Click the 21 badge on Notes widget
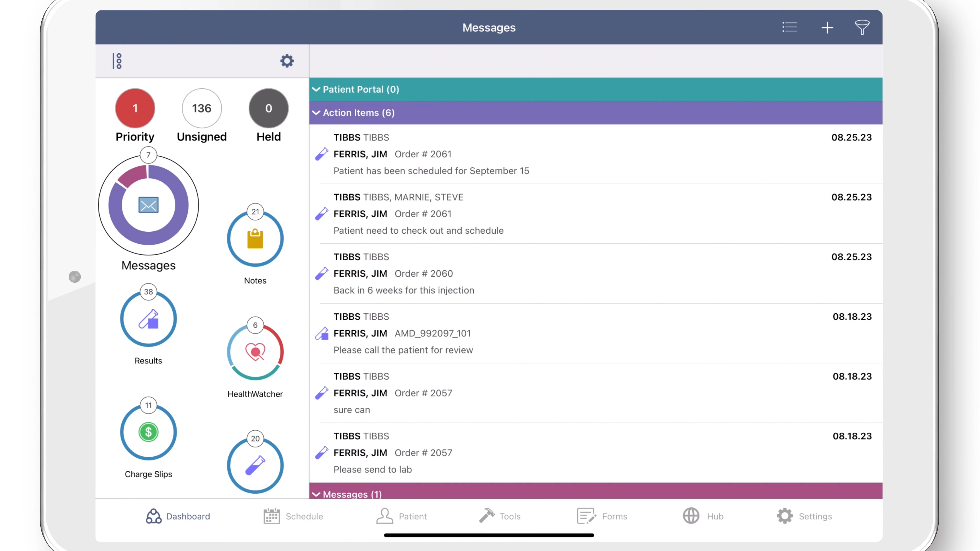 click(255, 212)
